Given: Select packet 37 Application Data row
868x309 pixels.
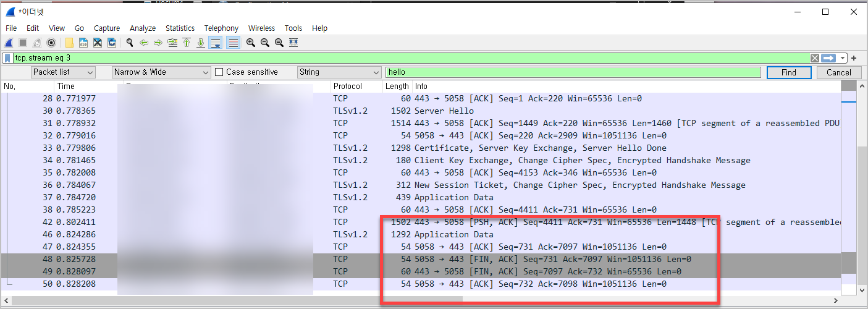Looking at the screenshot, I should click(x=421, y=197).
